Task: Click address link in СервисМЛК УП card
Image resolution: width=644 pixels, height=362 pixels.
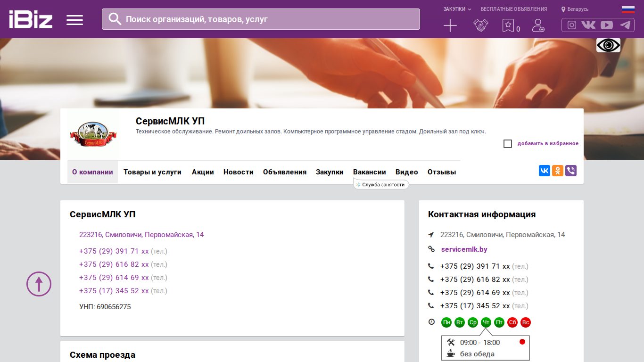Action: click(141, 235)
